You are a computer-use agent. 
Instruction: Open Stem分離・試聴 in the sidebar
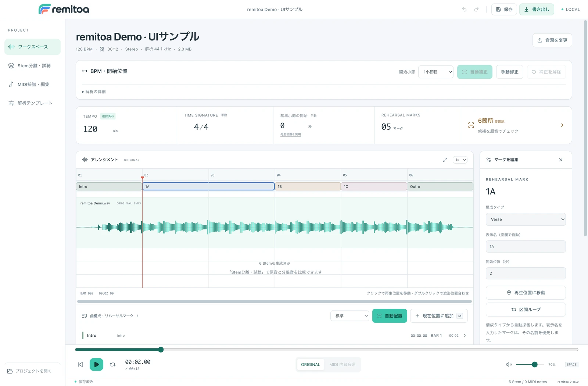32,65
